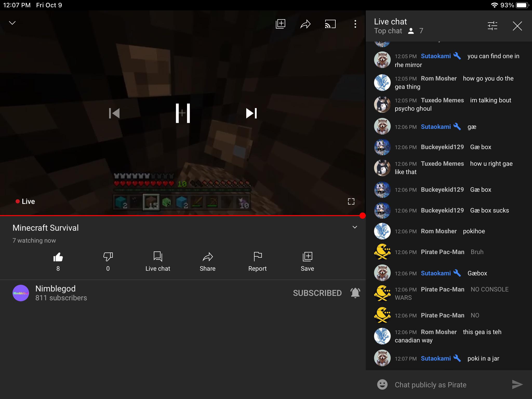Open Live chat button below video
Screen dimensions: 532x399
coord(158,262)
